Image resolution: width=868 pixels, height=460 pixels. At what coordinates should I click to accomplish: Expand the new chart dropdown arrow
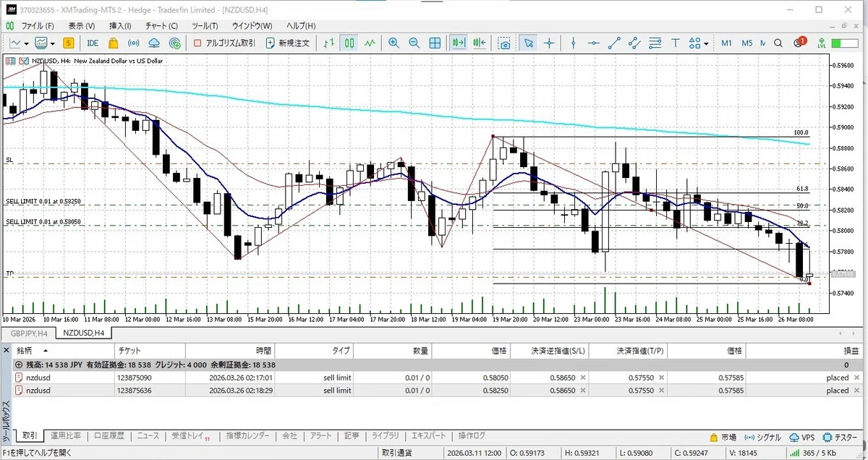coord(27,43)
